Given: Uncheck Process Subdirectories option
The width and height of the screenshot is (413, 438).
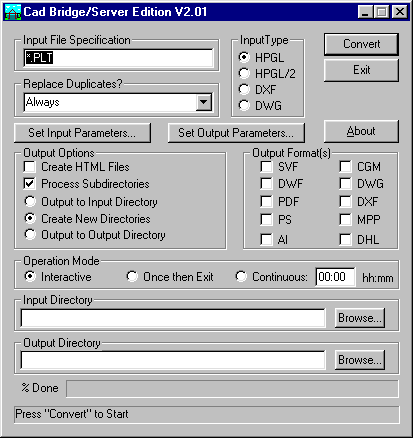Looking at the screenshot, I should coord(30,184).
